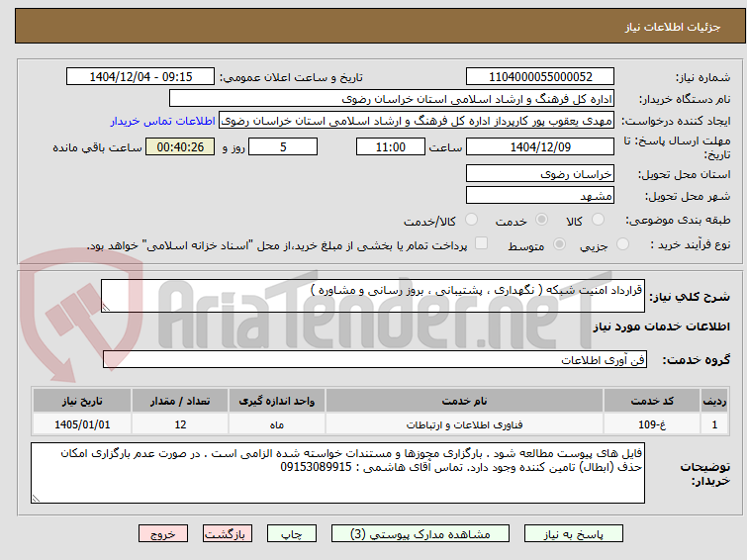This screenshot has width=747, height=560.
Task: Click the گروه خدمت label
Action: (x=696, y=360)
